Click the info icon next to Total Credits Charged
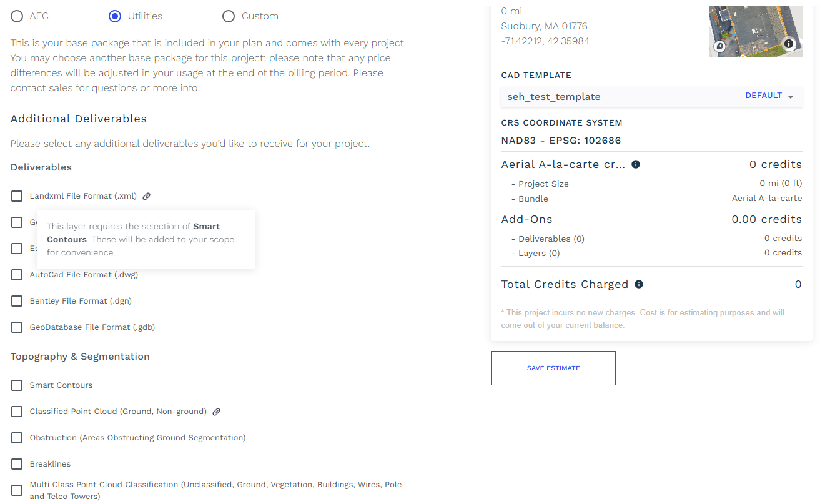The image size is (830, 504). point(639,284)
